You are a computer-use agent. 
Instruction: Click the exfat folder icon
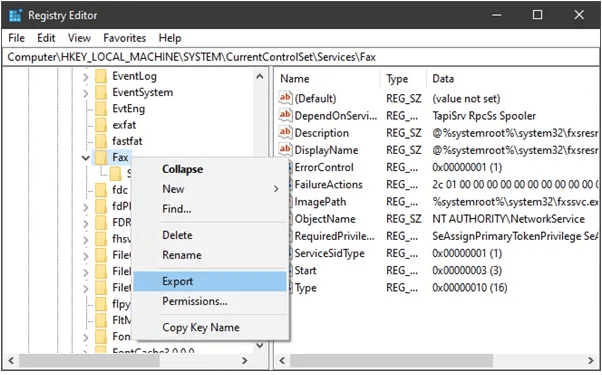pyautogui.click(x=101, y=125)
